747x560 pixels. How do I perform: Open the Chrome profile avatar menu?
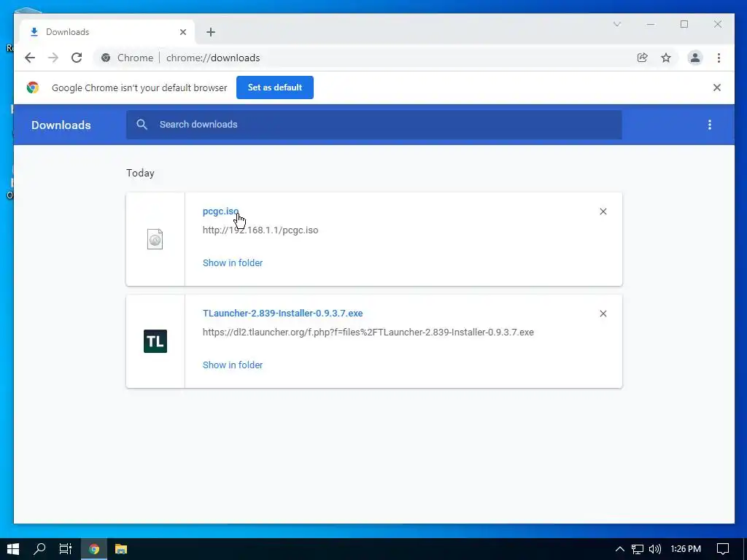click(695, 58)
